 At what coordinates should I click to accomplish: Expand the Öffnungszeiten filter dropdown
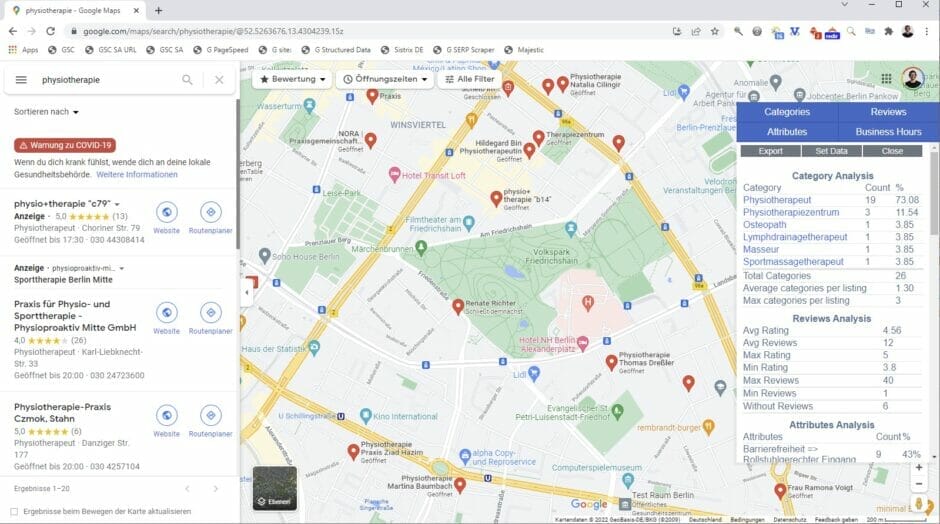[385, 79]
